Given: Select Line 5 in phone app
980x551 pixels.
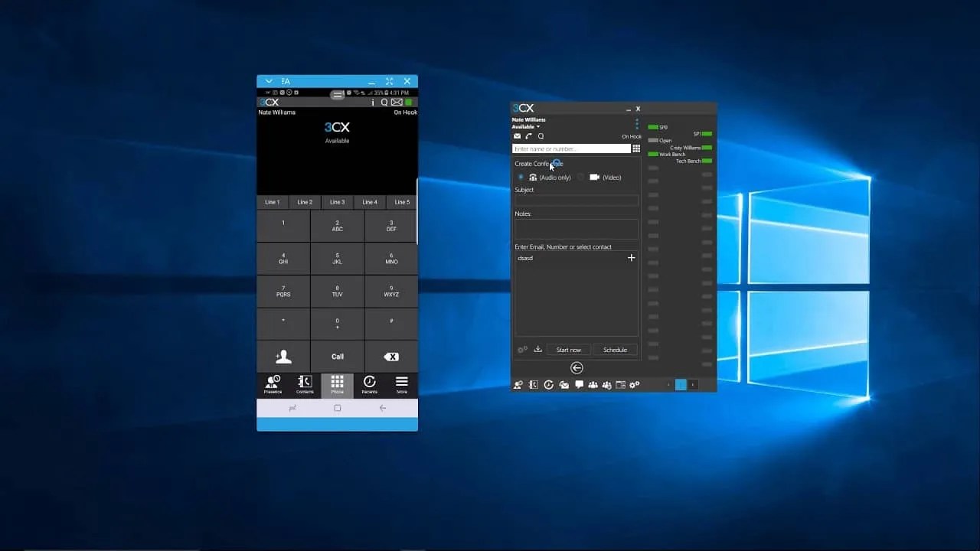Looking at the screenshot, I should tap(402, 202).
